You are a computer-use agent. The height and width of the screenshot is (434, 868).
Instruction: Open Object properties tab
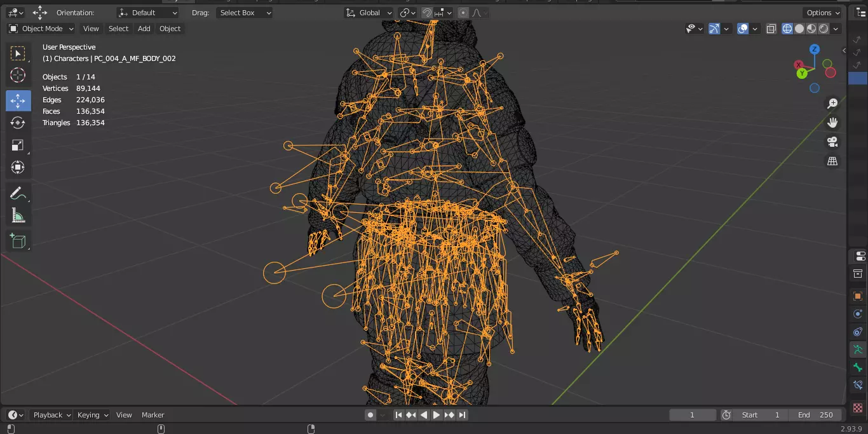coord(858,296)
